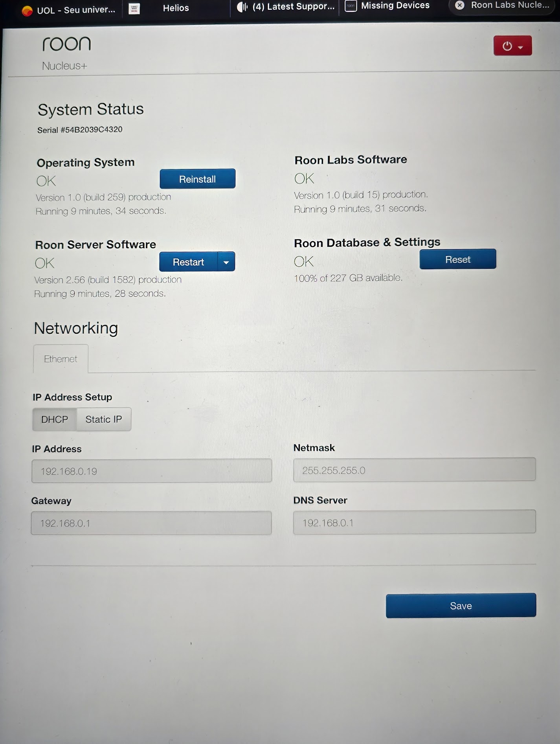Click the Netmask field showing 255.255.255.0

(414, 470)
